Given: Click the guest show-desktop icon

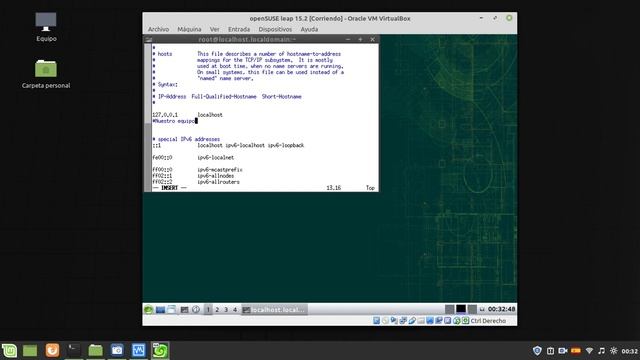Looking at the screenshot, I should [160, 309].
